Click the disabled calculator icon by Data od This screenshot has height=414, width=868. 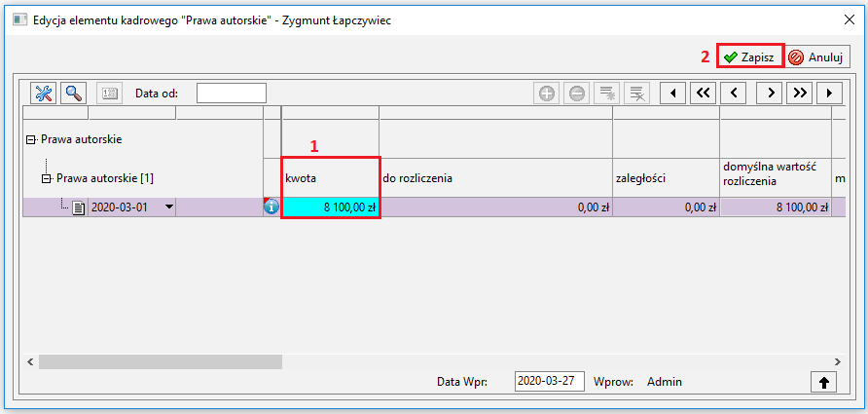pyautogui.click(x=109, y=94)
